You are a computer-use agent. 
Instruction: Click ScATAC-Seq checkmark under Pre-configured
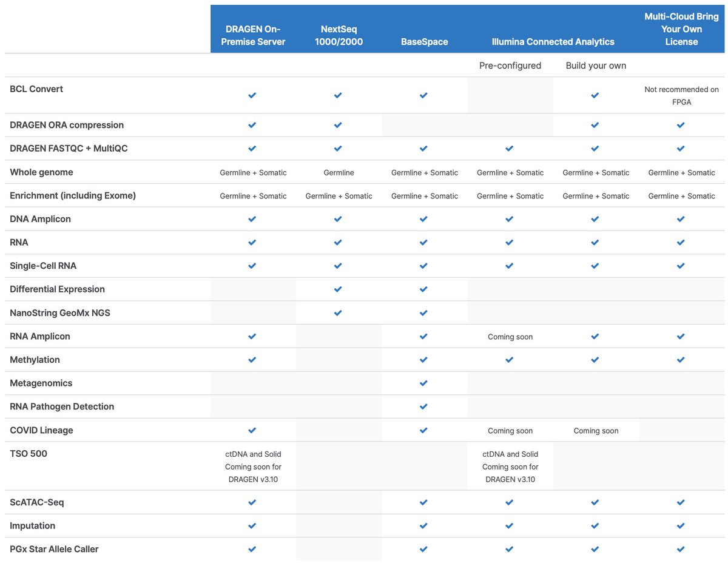pyautogui.click(x=510, y=502)
